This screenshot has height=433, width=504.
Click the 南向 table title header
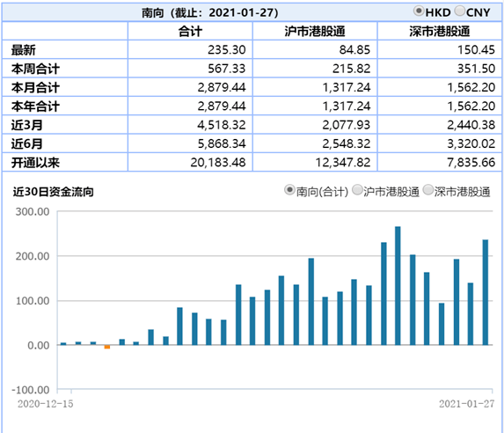[210, 13]
